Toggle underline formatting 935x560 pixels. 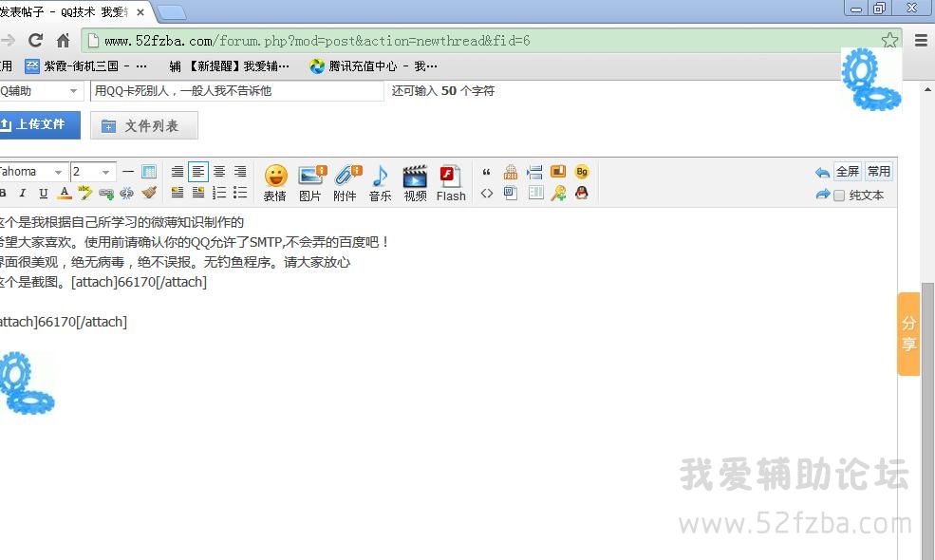point(43,193)
